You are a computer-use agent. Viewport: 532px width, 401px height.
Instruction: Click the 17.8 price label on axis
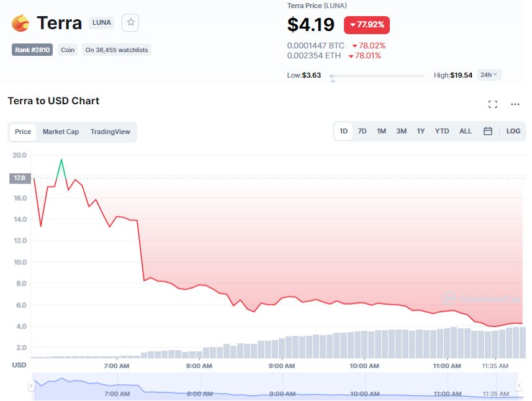[19, 178]
